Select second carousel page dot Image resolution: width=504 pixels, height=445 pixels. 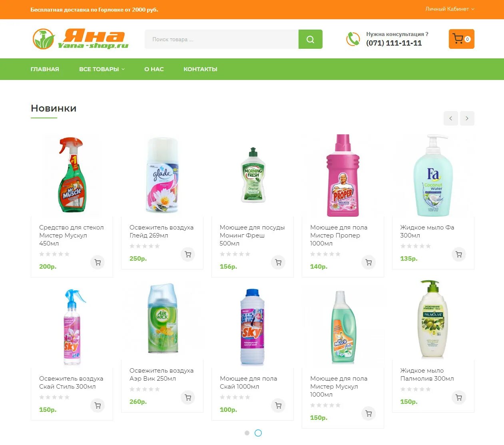pyautogui.click(x=258, y=433)
